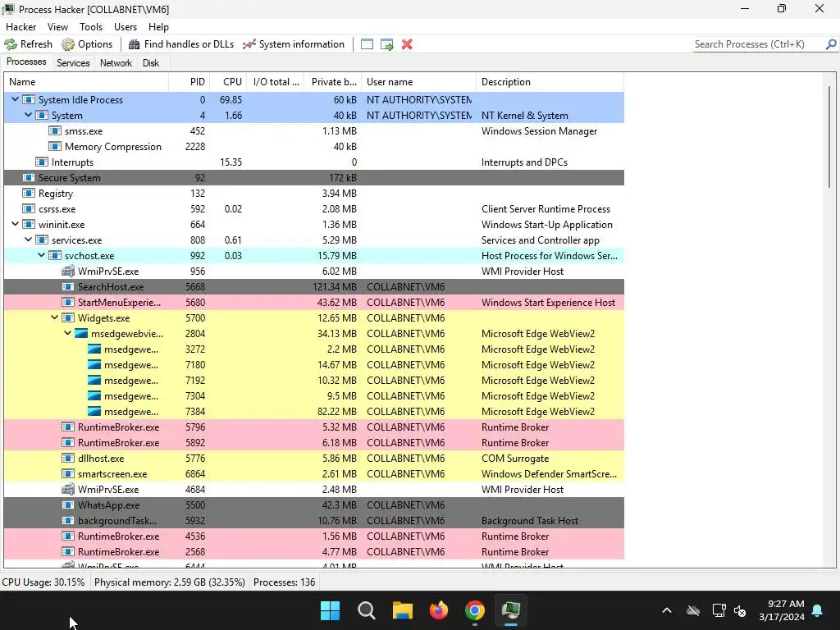The width and height of the screenshot is (840, 630).
Task: Click the Interrupts row icon
Action: 41,162
